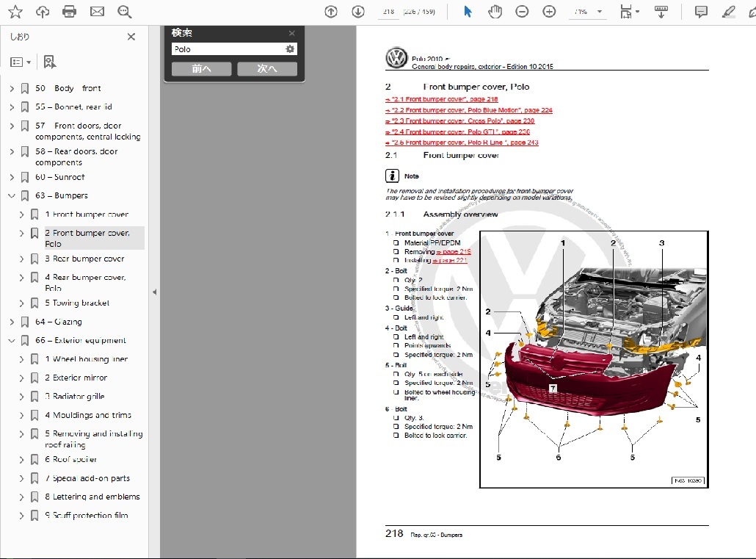The height and width of the screenshot is (559, 756).
Task: Open bookmark 8 Lettering and emblems
Action: point(92,497)
